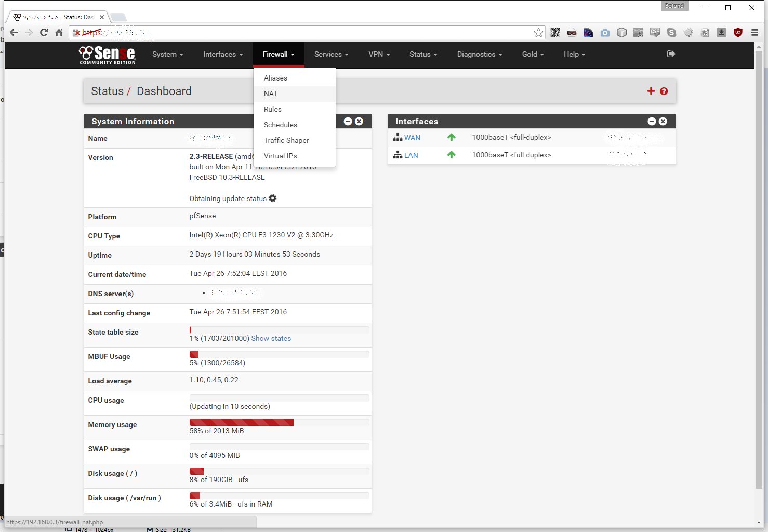Select Virtual IPs from Firewall menu
Screen dimensions: 768x532
pyautogui.click(x=295, y=156)
